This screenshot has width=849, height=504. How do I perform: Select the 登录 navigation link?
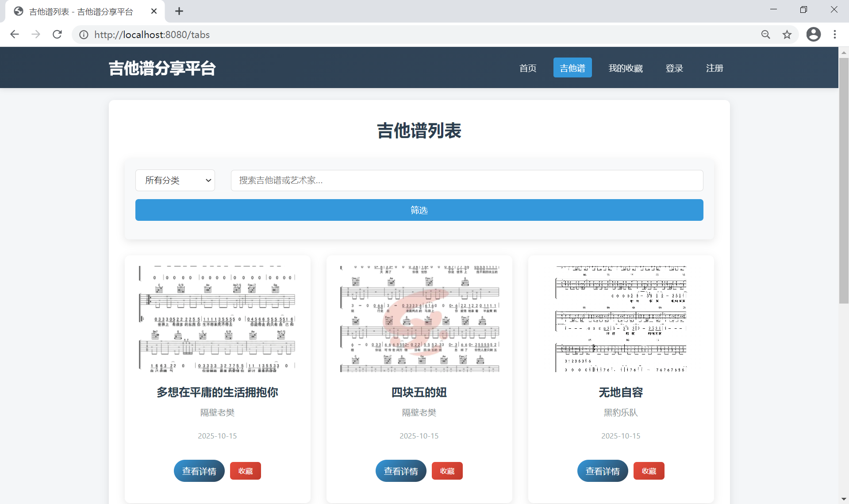coord(674,68)
